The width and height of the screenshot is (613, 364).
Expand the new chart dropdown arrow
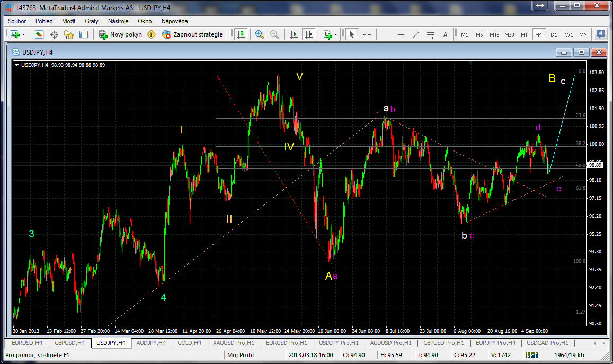click(23, 35)
